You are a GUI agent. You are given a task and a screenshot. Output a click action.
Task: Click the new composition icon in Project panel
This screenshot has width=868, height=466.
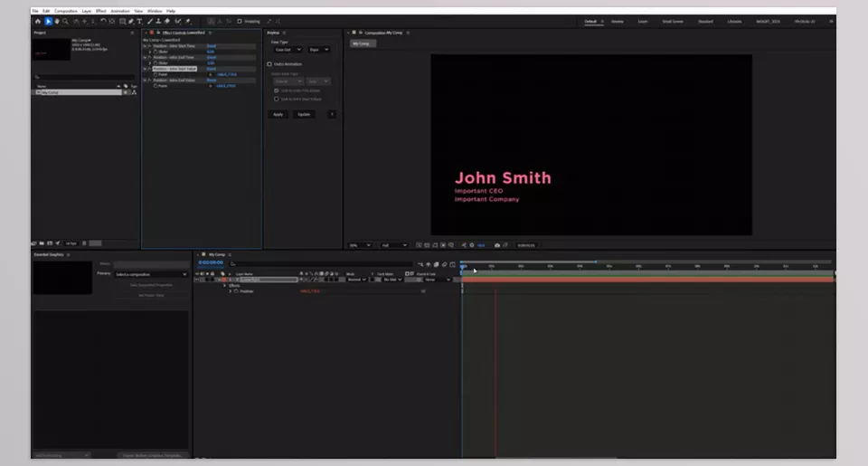tap(49, 243)
